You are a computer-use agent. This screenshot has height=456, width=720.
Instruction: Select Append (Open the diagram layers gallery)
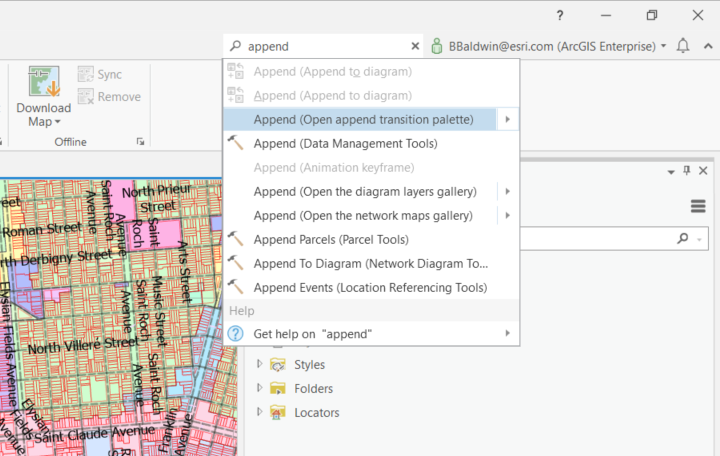[x=360, y=191]
